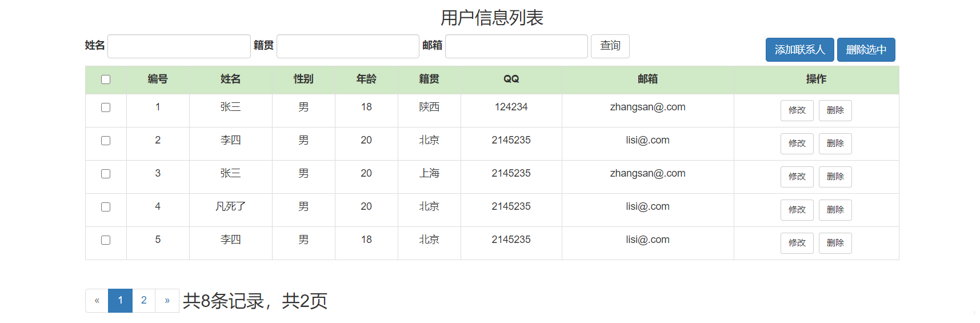Delete user 1 张三 from 陕西
Viewport: 980px width, 323px height.
[x=835, y=110]
